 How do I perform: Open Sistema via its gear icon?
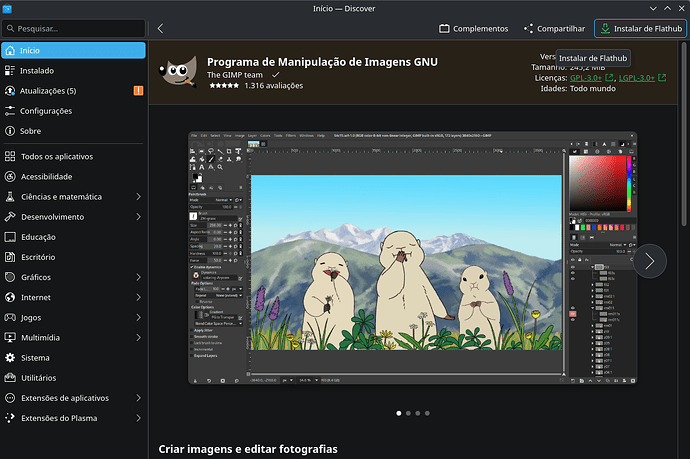pos(11,357)
